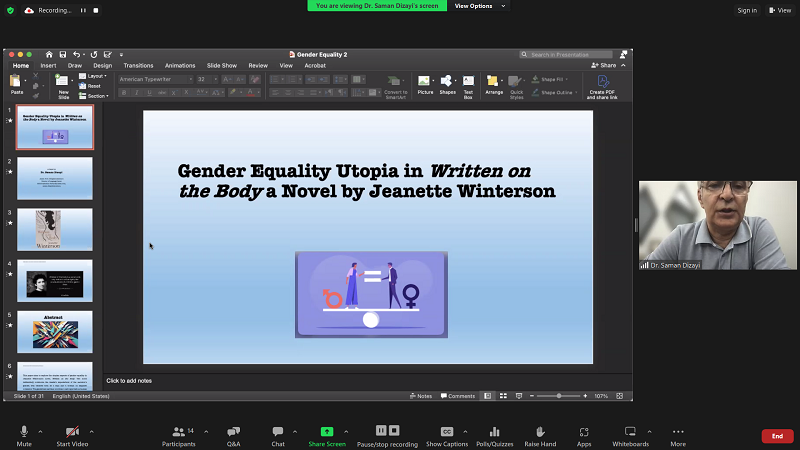Mute the microphone in Zoom toolbar
The image size is (800, 450).
click(x=24, y=432)
